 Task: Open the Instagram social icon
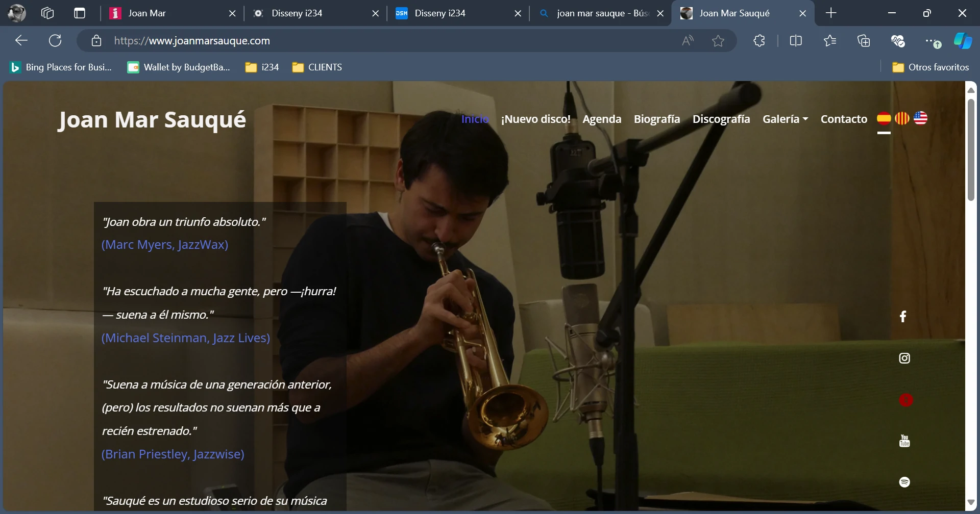[x=904, y=358]
